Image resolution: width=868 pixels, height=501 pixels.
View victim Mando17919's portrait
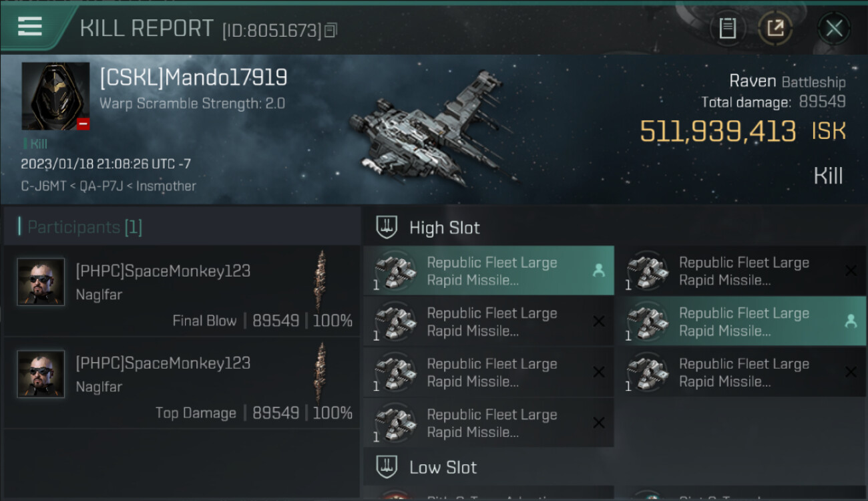[55, 96]
